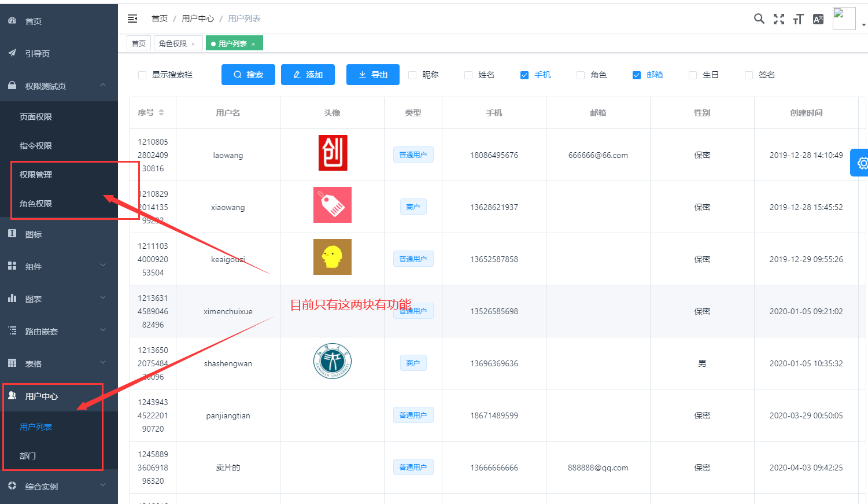Open the avatar dropdown caret
Viewport: 868px width, 504px height.
863,25
